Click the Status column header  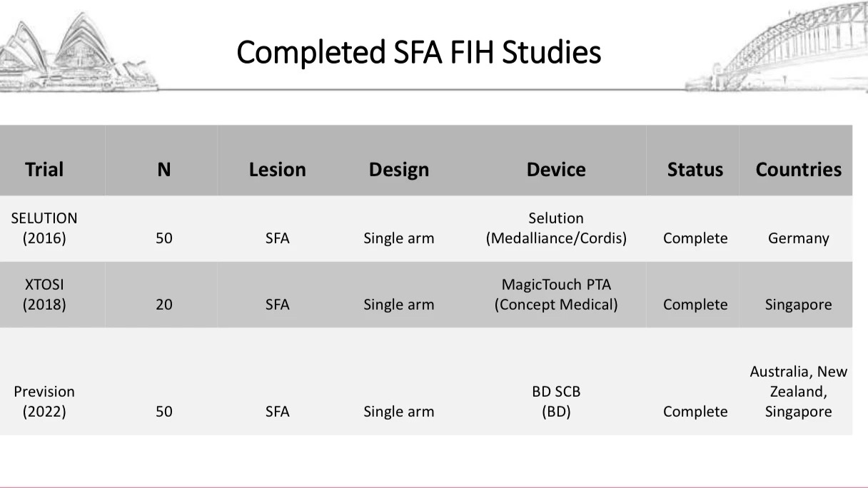pyautogui.click(x=695, y=170)
